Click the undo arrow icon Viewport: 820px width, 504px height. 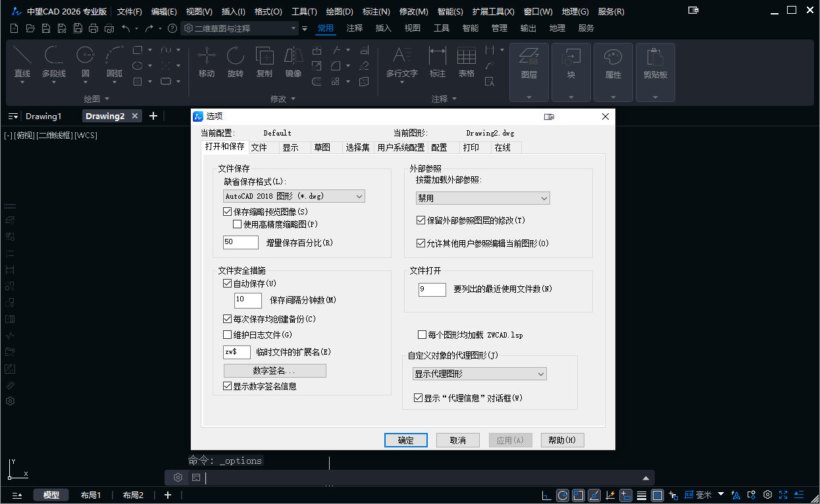coord(126,28)
